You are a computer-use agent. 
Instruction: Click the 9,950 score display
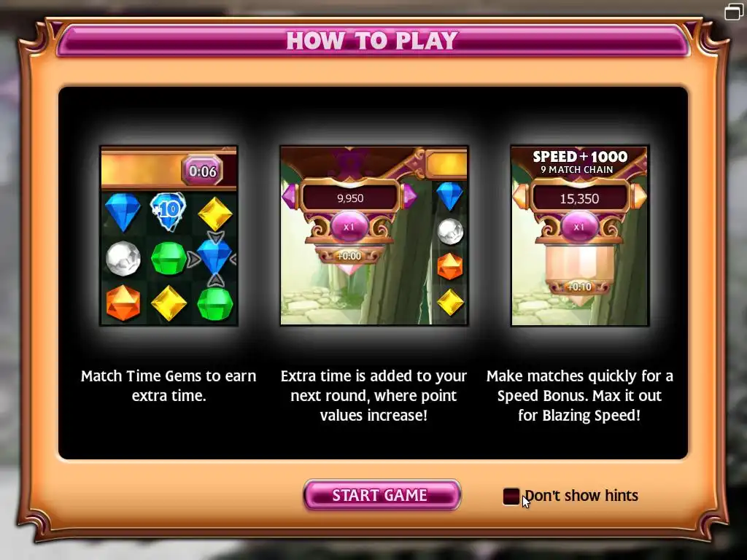[350, 198]
